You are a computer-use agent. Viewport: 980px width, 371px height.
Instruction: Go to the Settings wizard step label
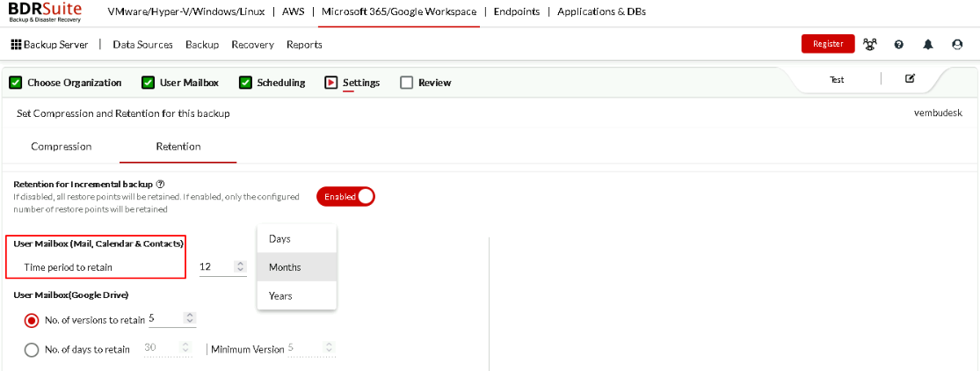361,83
